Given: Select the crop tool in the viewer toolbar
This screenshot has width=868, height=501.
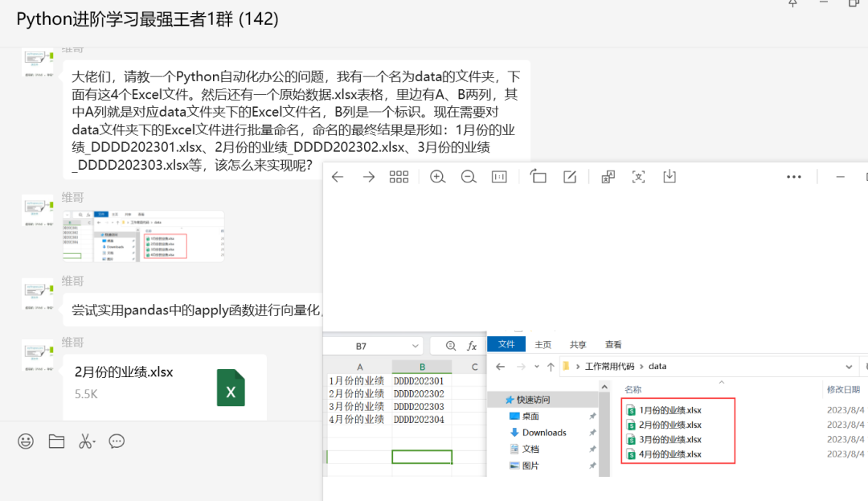Looking at the screenshot, I should [x=538, y=176].
